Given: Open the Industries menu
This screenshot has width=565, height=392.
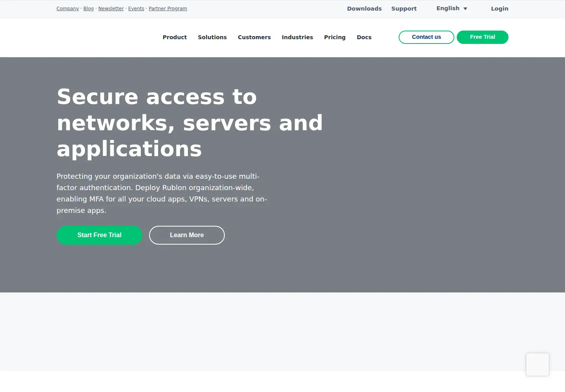Looking at the screenshot, I should coord(297,37).
